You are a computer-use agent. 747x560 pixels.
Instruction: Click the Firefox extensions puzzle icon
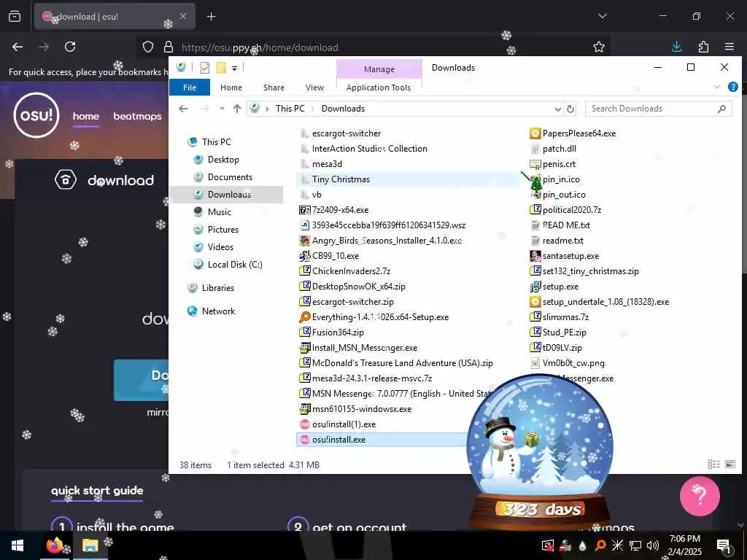coord(703,47)
